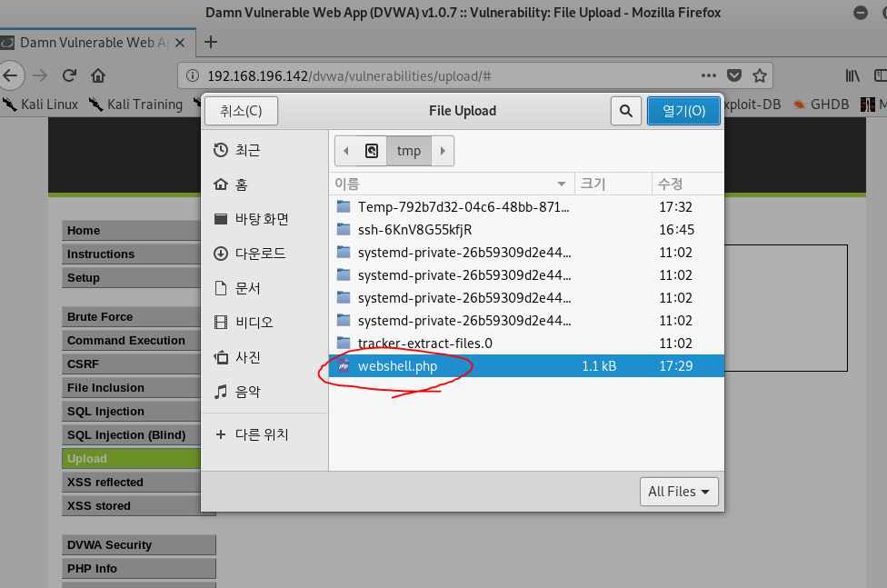Click the site information icon in URL bar
Screen dimensions: 887x588
(193, 75)
